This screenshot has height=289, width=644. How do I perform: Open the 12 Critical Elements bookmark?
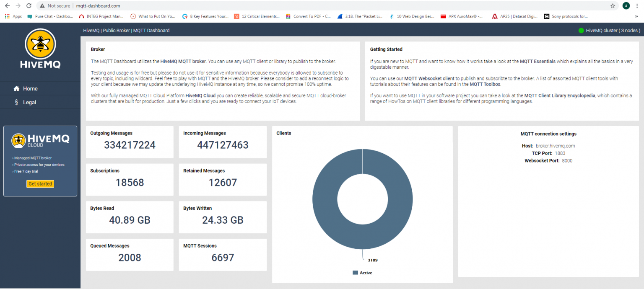pyautogui.click(x=257, y=16)
